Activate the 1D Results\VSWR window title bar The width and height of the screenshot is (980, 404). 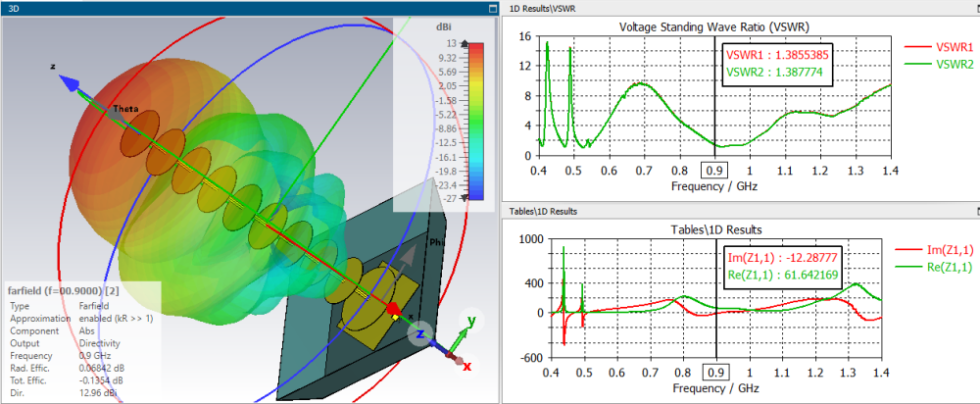coord(740,9)
